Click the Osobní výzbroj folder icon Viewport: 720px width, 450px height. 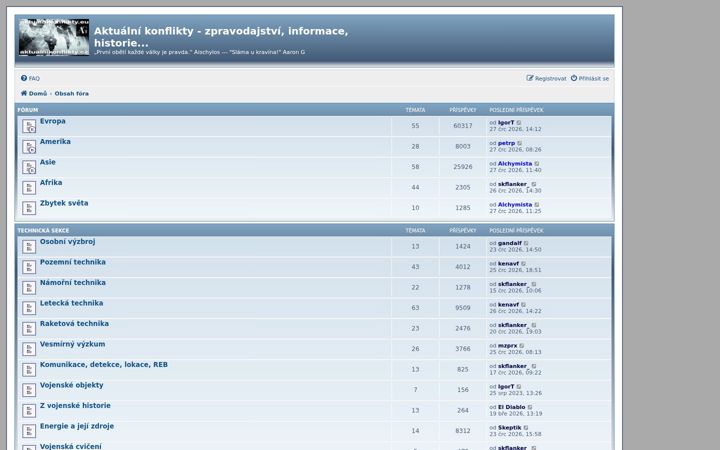(x=29, y=247)
